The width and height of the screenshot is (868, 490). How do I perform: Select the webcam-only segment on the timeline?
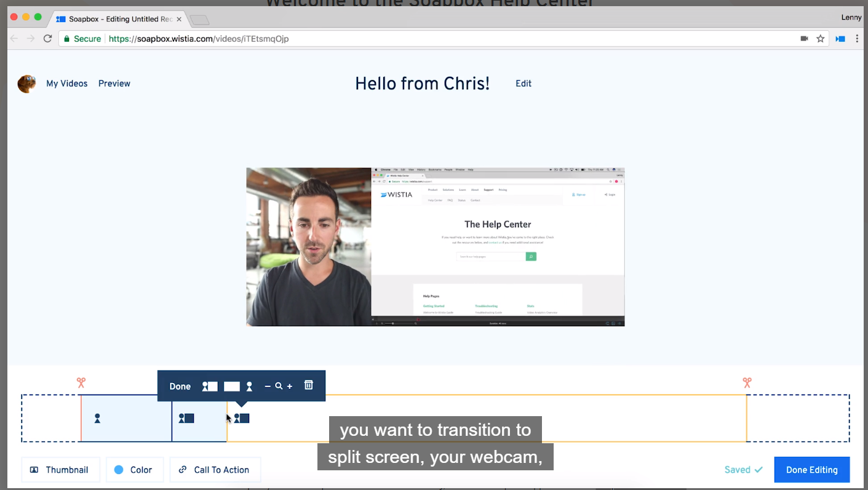[126, 419]
